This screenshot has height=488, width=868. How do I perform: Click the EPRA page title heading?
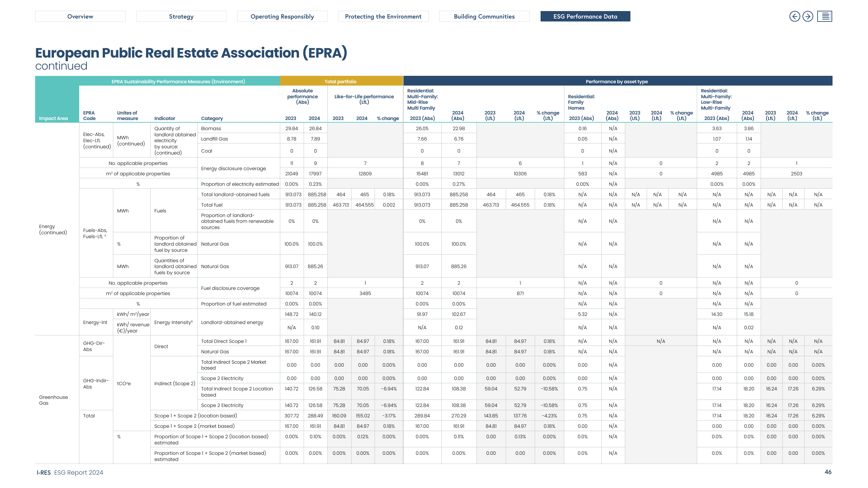pos(191,53)
